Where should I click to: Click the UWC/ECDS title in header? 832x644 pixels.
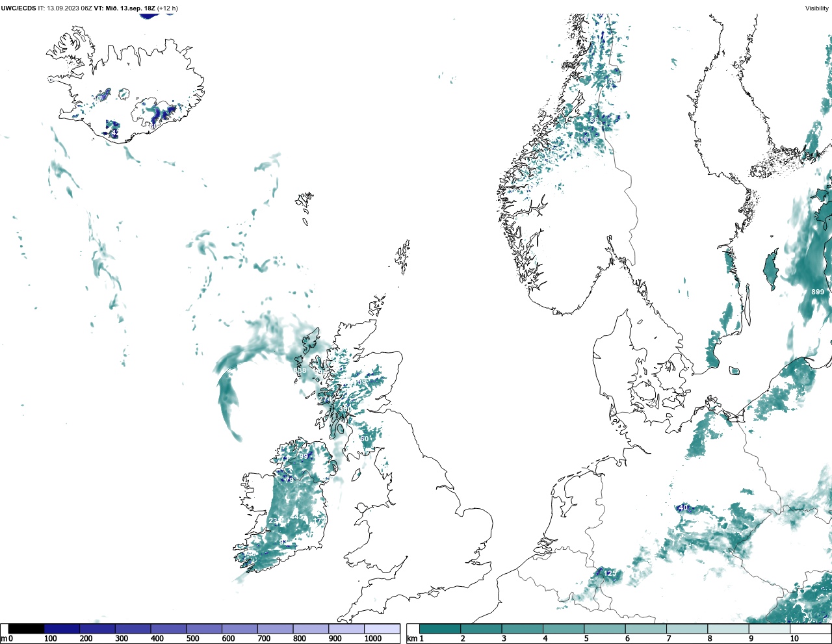tap(18, 8)
